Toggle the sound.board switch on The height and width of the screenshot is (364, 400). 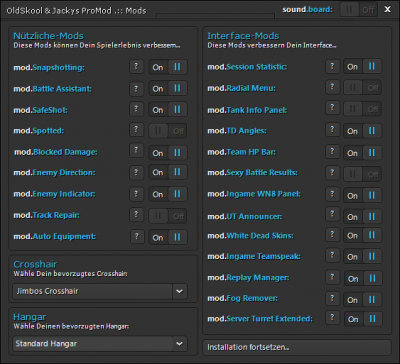359,10
